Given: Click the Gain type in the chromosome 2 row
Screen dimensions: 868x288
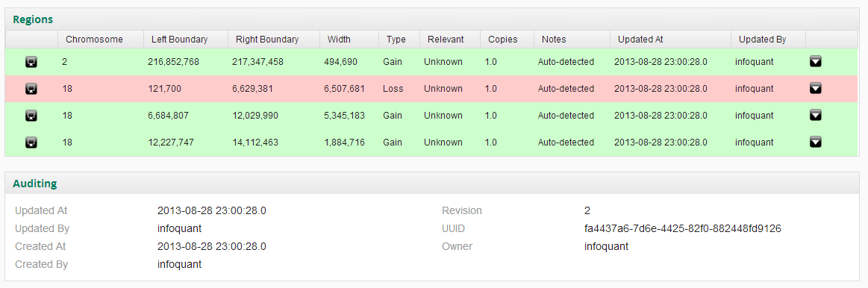Looking at the screenshot, I should click(x=393, y=61).
